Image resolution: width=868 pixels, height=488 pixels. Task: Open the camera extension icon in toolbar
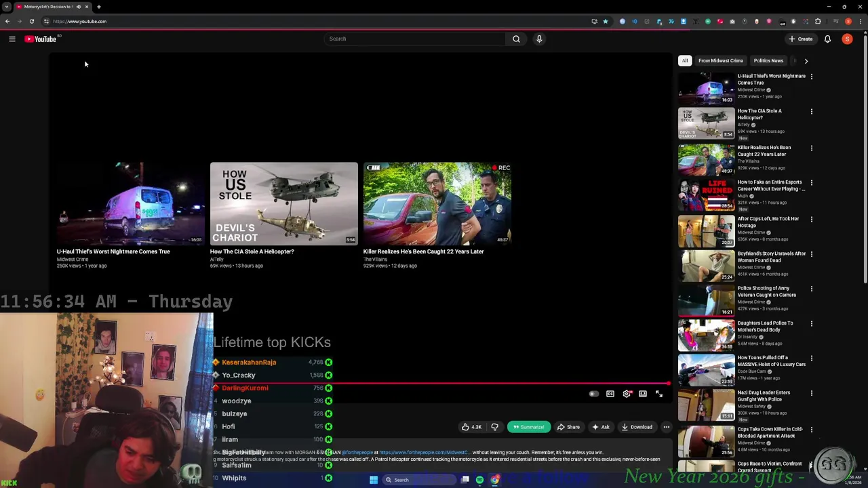(732, 22)
